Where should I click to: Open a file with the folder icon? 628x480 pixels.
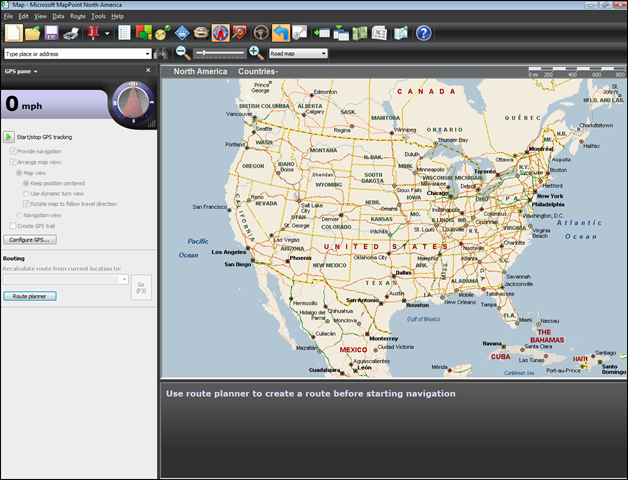coord(32,33)
